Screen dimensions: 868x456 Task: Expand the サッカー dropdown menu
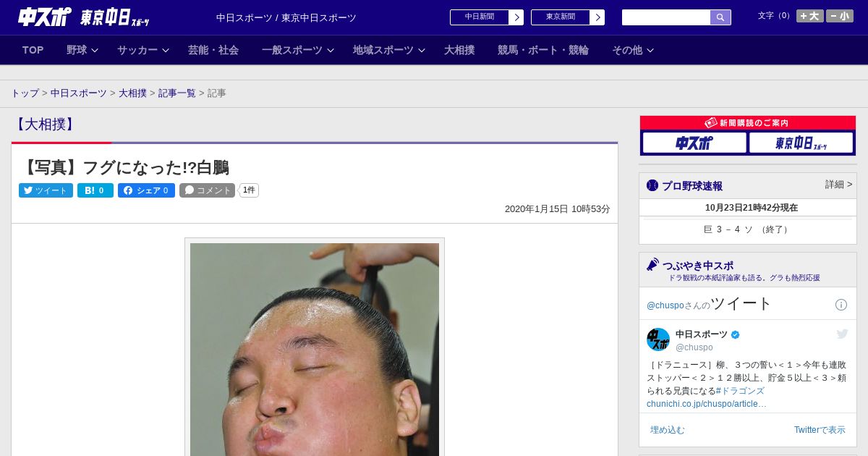[143, 50]
